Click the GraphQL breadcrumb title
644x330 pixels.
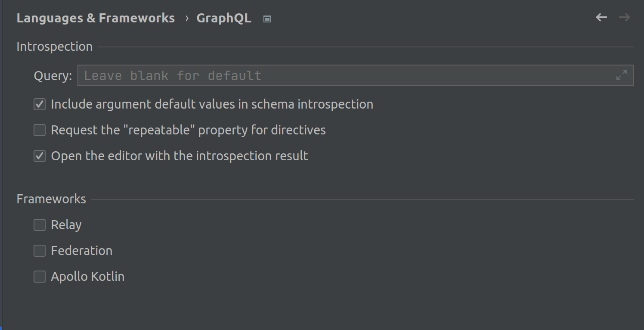coord(224,18)
